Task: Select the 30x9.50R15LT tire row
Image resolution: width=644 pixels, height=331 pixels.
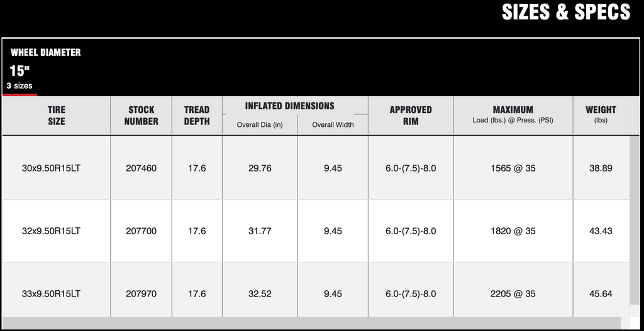Action: coord(316,168)
